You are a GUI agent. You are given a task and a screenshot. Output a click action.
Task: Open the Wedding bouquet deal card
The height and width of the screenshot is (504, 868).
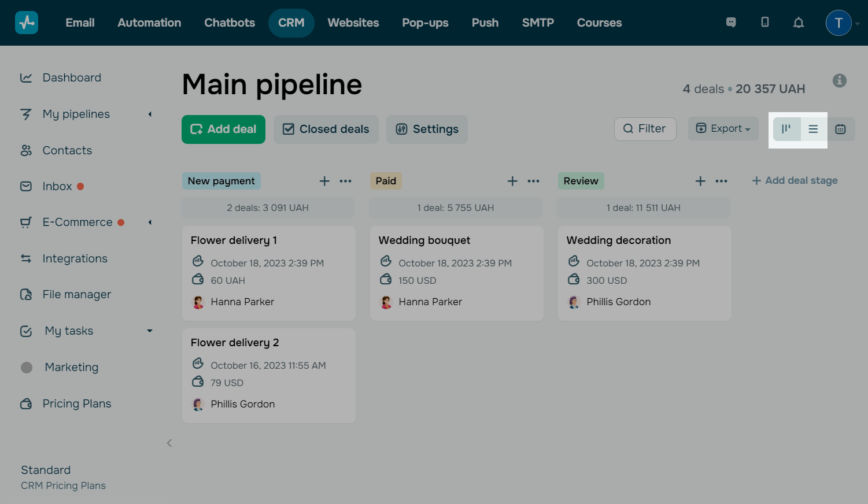click(456, 273)
